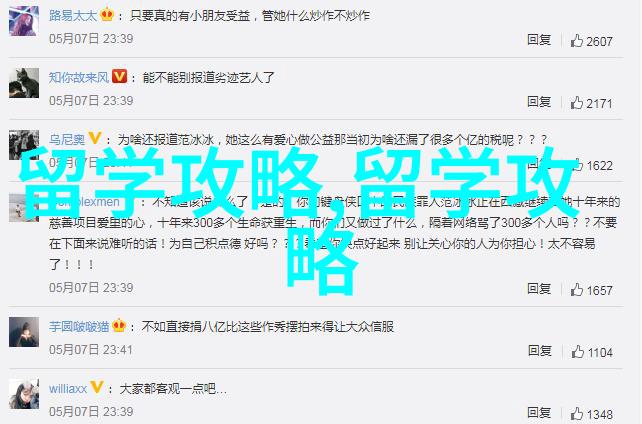
Task: Click the thumbs-up beside 1104
Action: click(577, 352)
